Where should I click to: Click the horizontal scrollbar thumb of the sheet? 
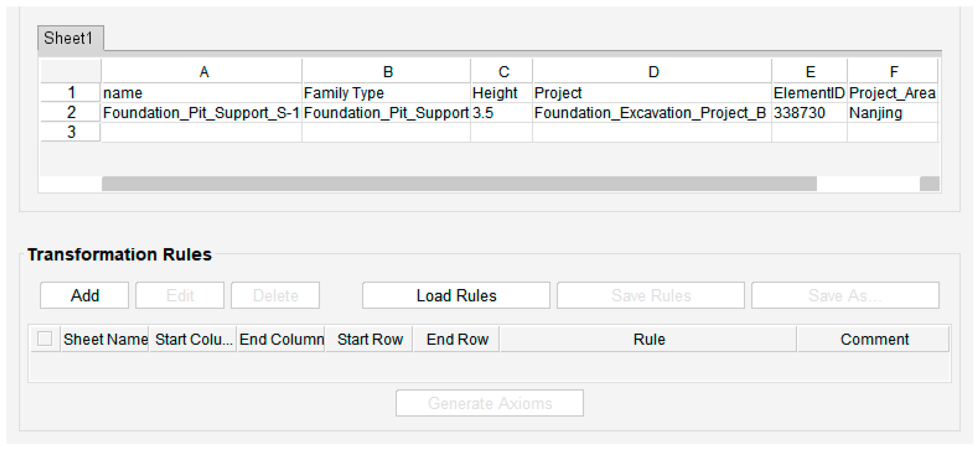pyautogui.click(x=459, y=184)
